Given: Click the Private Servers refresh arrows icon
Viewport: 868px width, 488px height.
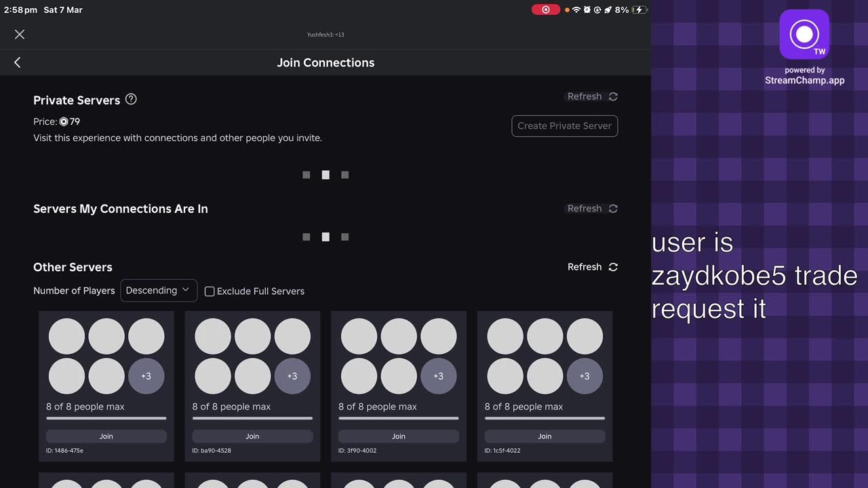Looking at the screenshot, I should click(613, 97).
